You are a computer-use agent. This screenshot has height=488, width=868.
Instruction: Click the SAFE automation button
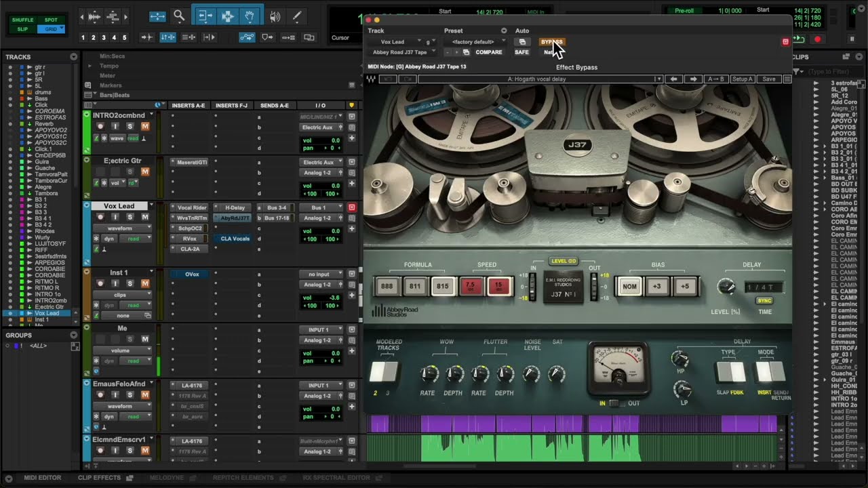click(x=521, y=52)
